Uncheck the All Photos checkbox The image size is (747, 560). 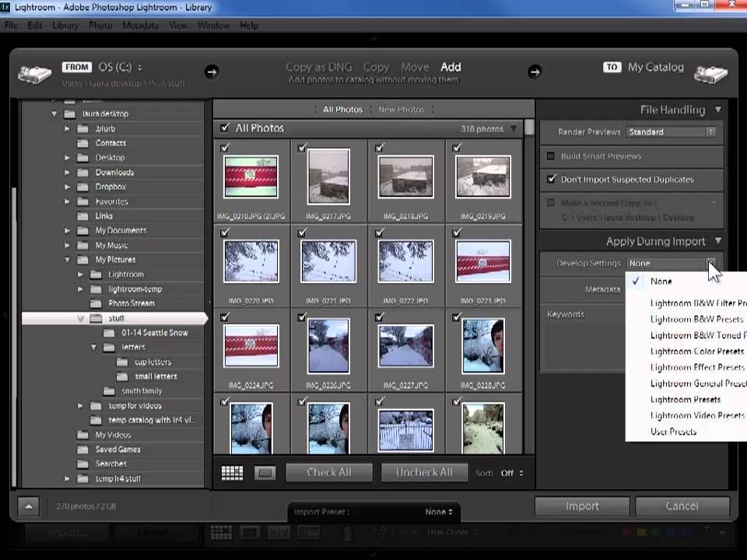[x=225, y=128]
